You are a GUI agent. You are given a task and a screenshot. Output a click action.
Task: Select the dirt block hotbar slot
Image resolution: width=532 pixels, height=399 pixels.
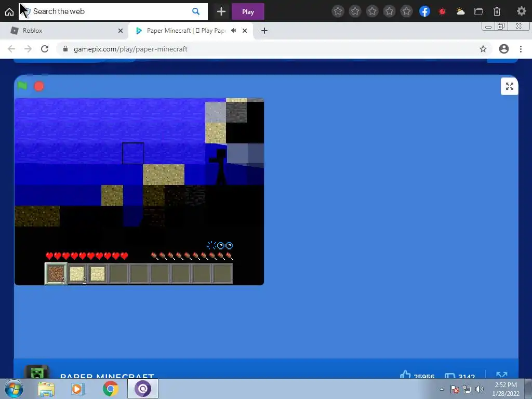[x=56, y=273]
